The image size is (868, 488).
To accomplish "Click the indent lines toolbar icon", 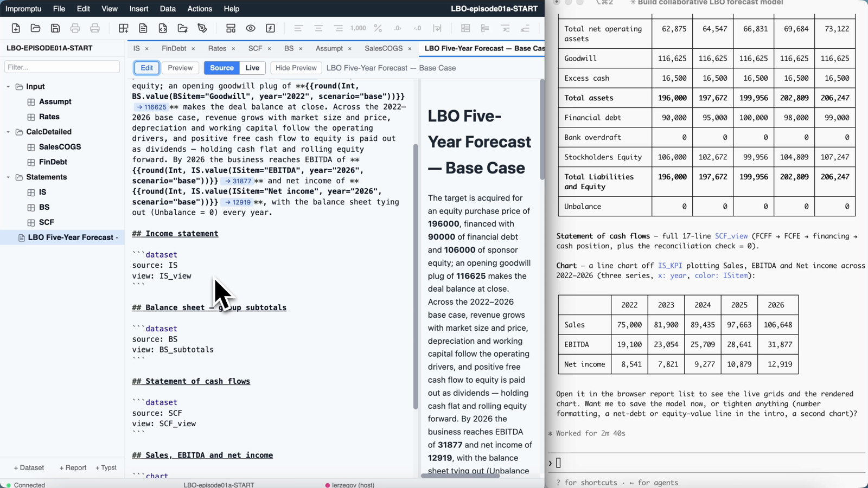I will point(505,28).
